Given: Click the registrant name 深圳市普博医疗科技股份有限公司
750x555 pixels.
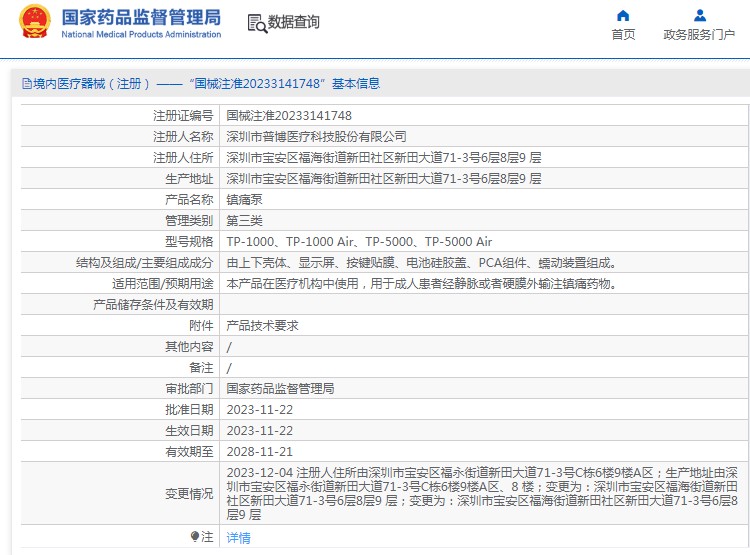Looking at the screenshot, I should click(x=316, y=137).
